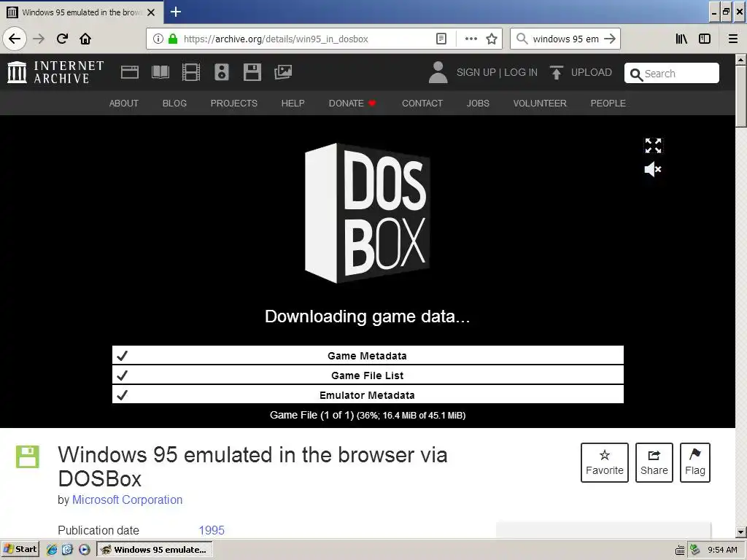This screenshot has height=560, width=747.
Task: Click the UPLOAD link
Action: (x=581, y=72)
